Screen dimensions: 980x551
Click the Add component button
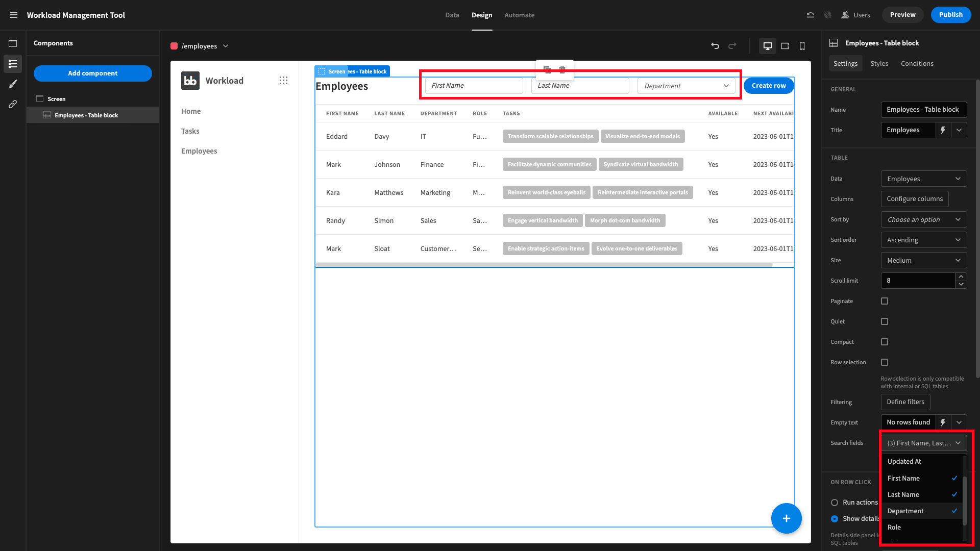[x=93, y=73]
